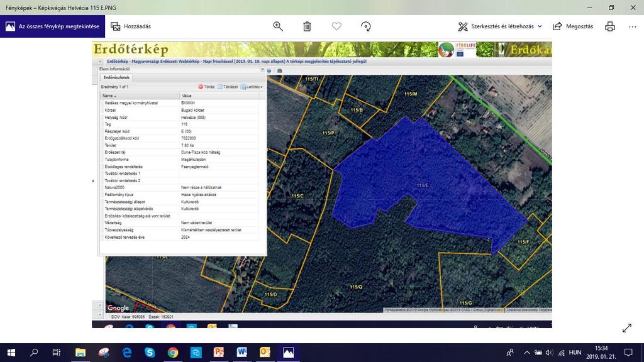This screenshot has height=362, width=644.
Task: Click the 'Helvécia (558)' value cell
Action: click(x=193, y=118)
